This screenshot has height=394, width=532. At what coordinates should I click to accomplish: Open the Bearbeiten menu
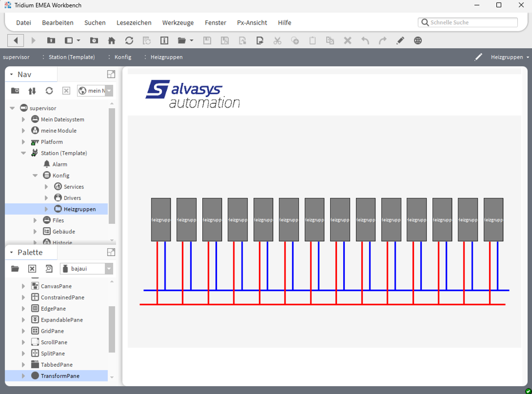point(58,23)
